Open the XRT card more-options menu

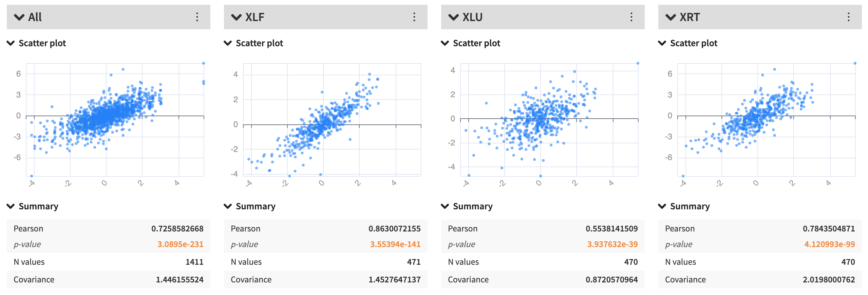849,17
